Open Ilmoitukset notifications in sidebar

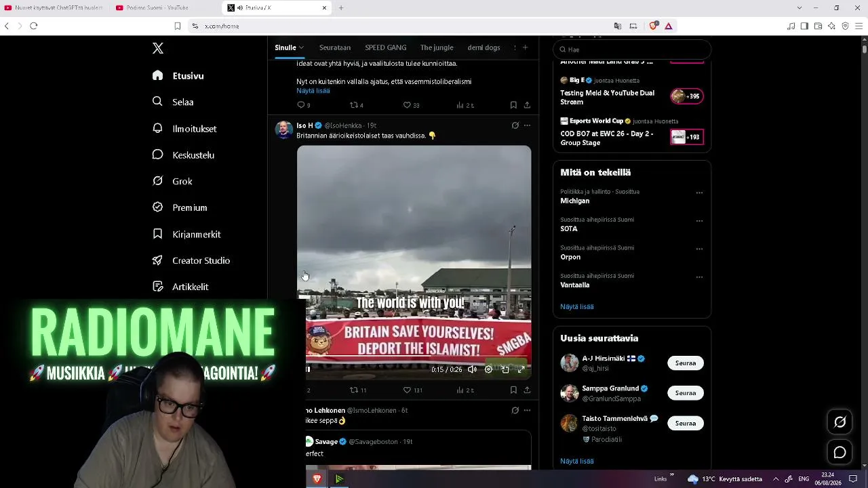click(184, 128)
